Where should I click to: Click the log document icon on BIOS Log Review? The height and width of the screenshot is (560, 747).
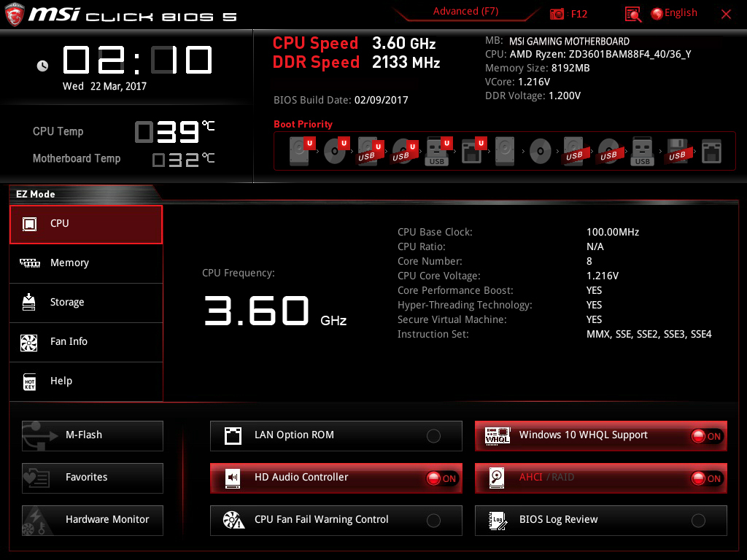(498, 521)
